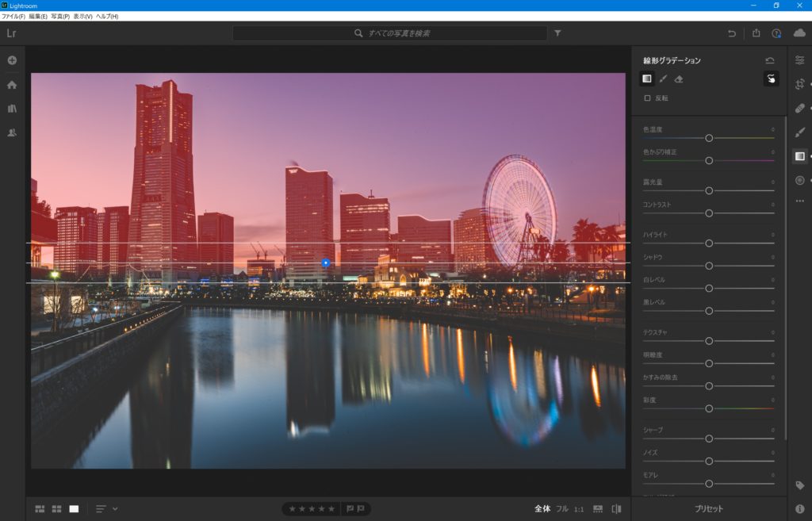Open the プリセット presets button

coord(709,509)
